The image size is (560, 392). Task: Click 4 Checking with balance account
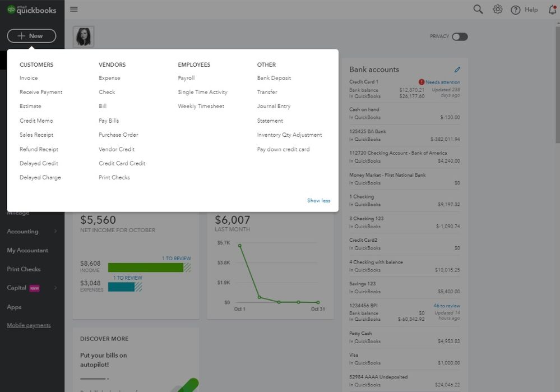click(x=405, y=266)
